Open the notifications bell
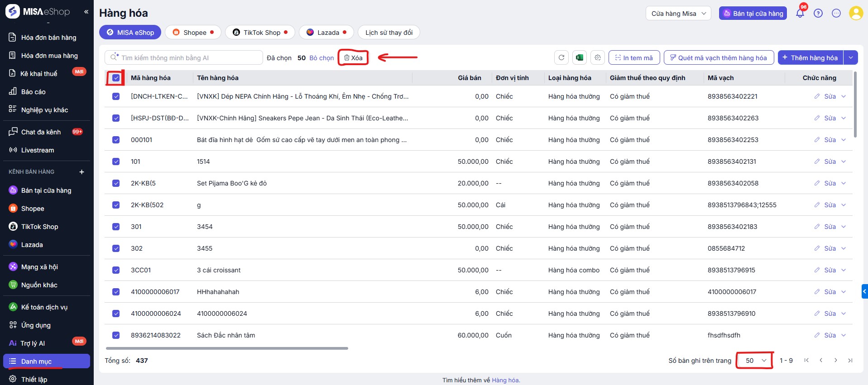Viewport: 868px width, 385px height. [x=800, y=13]
